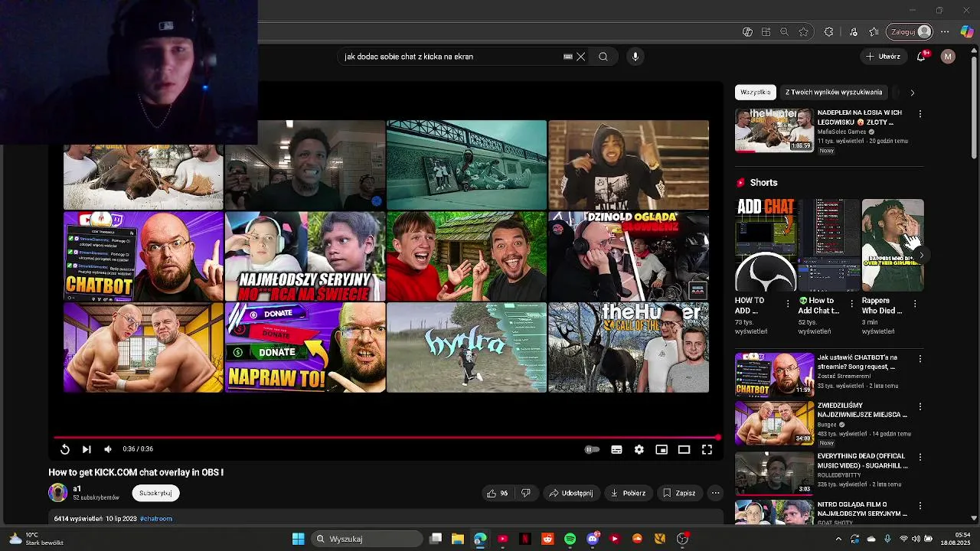Clear the YouTube search field

(x=581, y=57)
